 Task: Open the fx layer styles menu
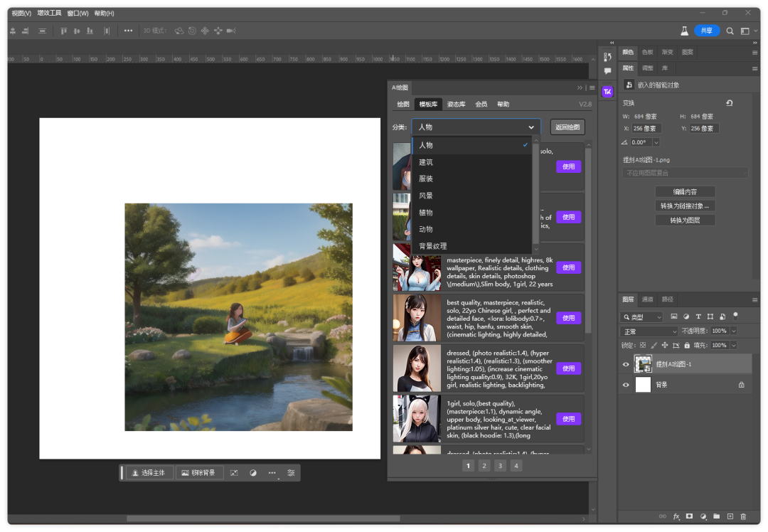tap(676, 516)
